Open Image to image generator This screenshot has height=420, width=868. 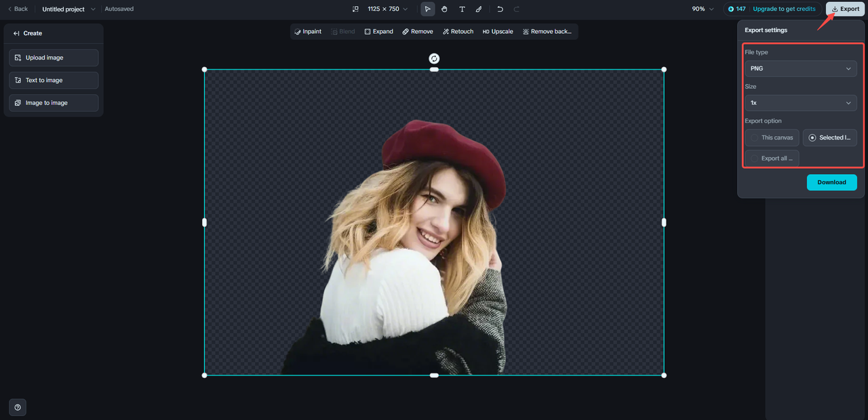point(54,103)
